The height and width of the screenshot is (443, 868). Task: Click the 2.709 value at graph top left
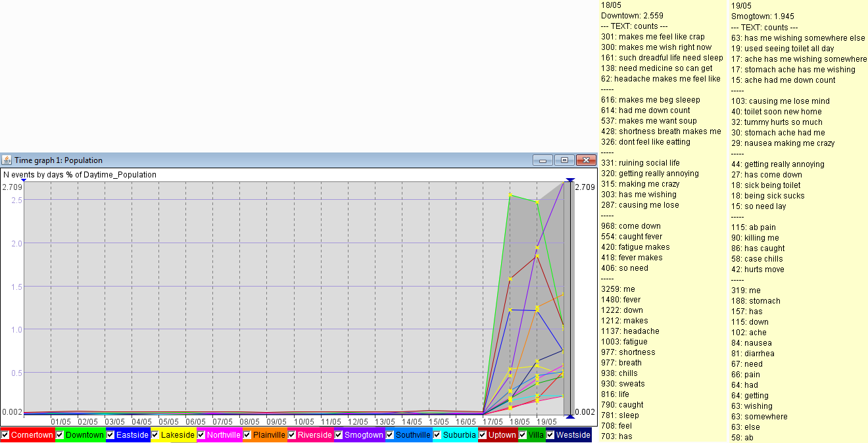[x=12, y=187]
